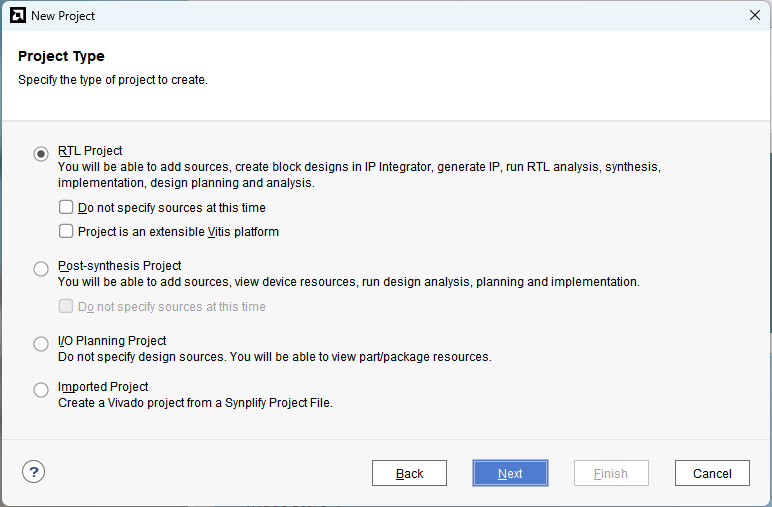Click the 'I/O Planning Project' text label
This screenshot has height=507, width=772.
point(112,341)
